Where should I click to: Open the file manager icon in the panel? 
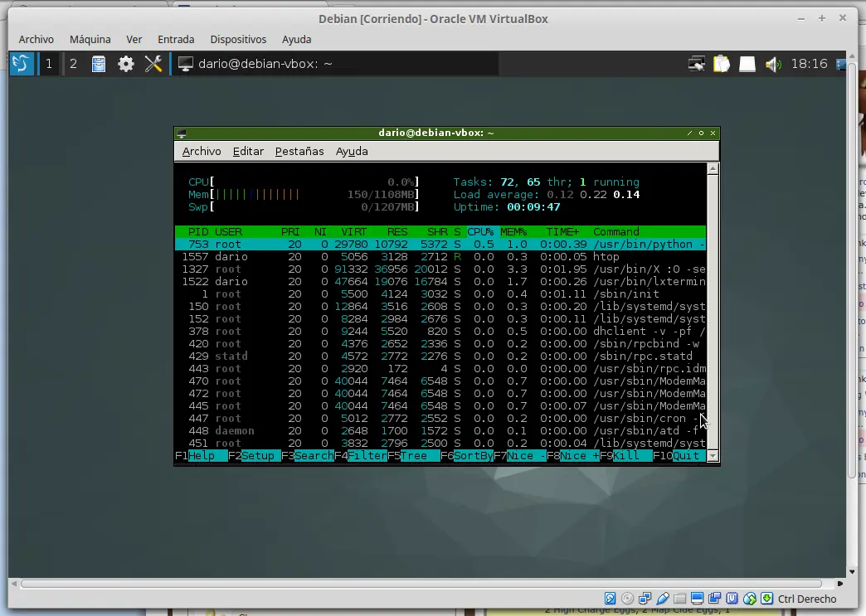(99, 64)
